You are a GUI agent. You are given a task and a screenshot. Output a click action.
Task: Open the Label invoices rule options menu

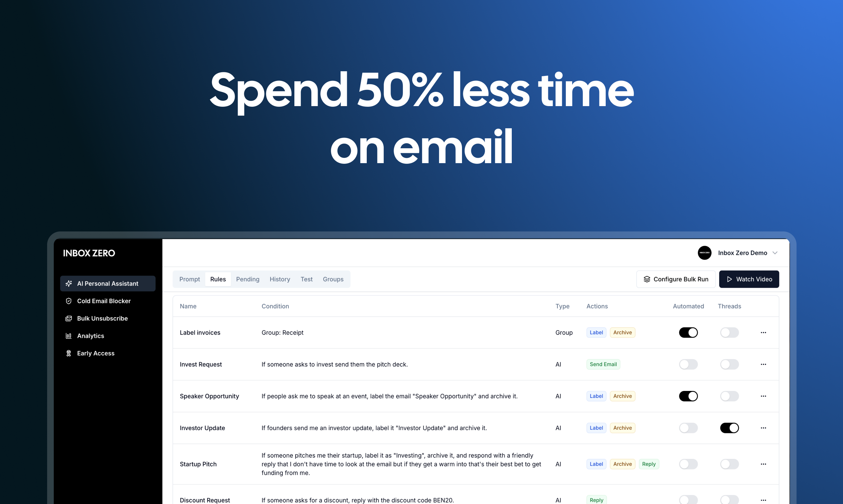764,332
